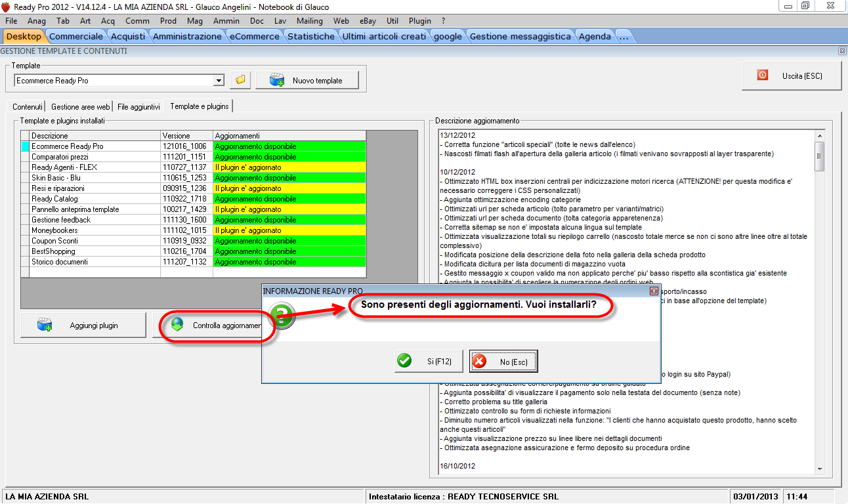Click the Ready Pro strawberry icon in title bar

tap(6, 6)
